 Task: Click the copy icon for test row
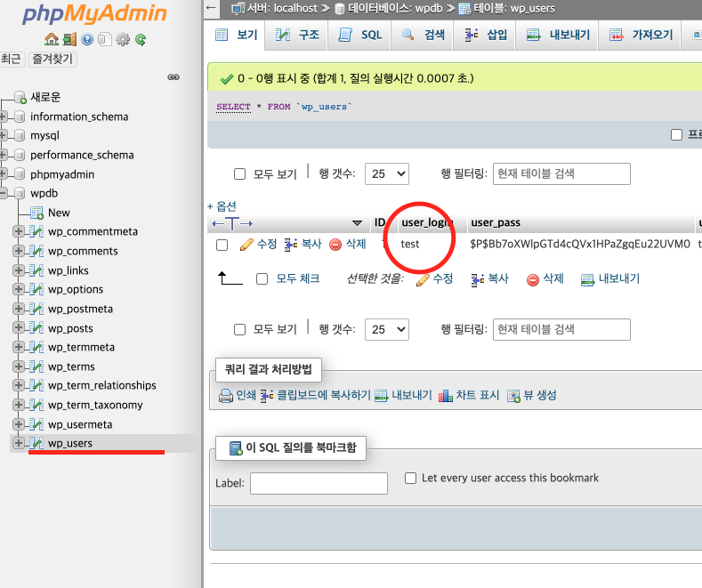pyautogui.click(x=291, y=245)
